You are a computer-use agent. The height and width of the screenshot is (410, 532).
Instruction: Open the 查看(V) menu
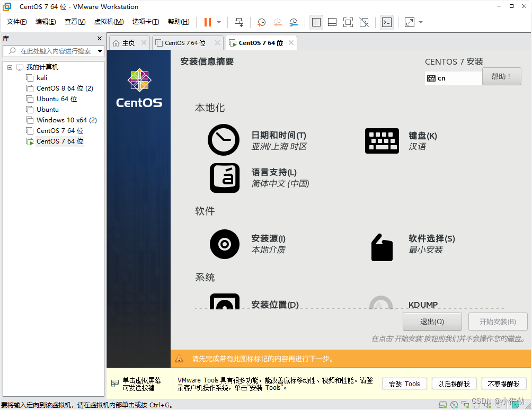(x=75, y=22)
